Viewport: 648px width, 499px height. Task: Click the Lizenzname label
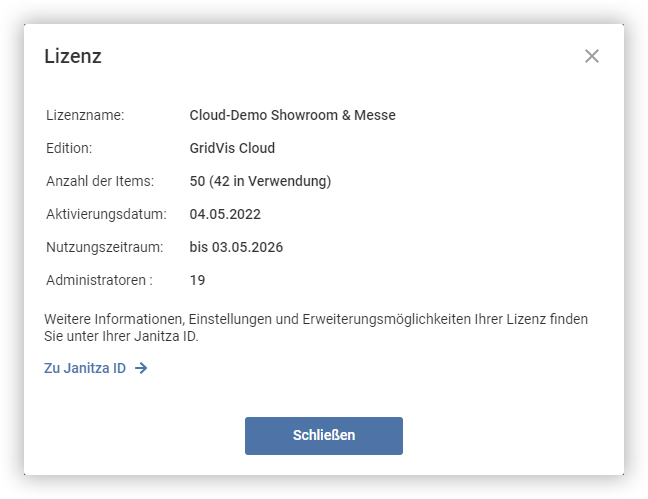pyautogui.click(x=85, y=115)
